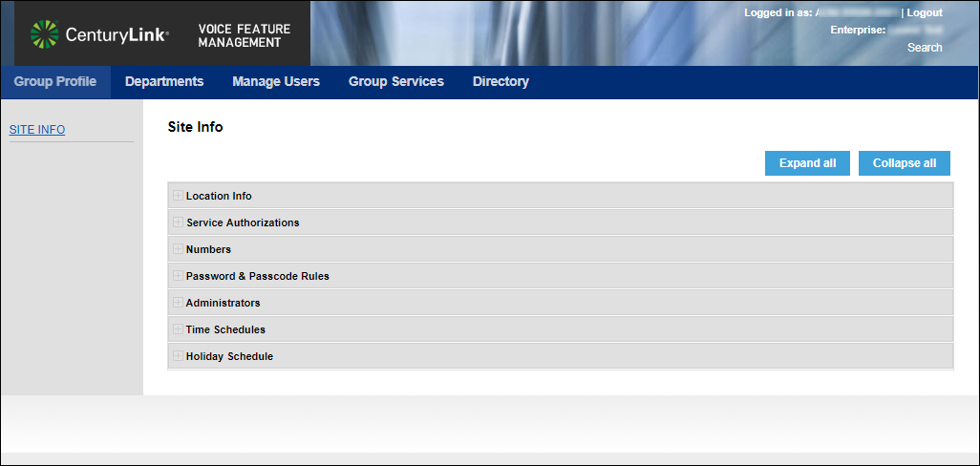This screenshot has width=980, height=466.
Task: Log out via the Logout link
Action: (925, 12)
